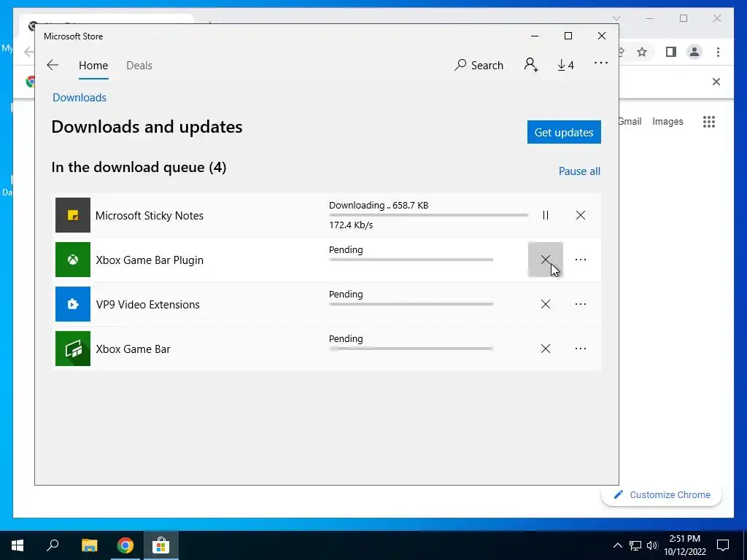Open the Windows Start menu
The height and width of the screenshot is (560, 747).
coord(18,545)
